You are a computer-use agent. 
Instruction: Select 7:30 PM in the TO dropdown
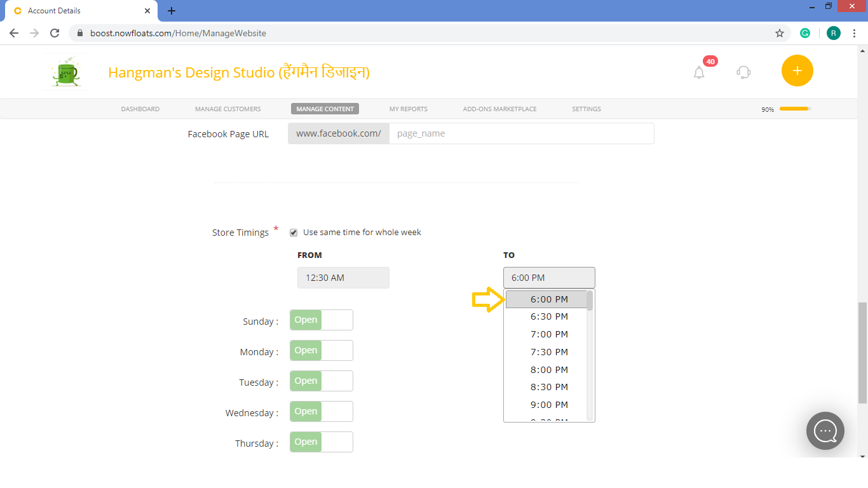[x=549, y=351]
